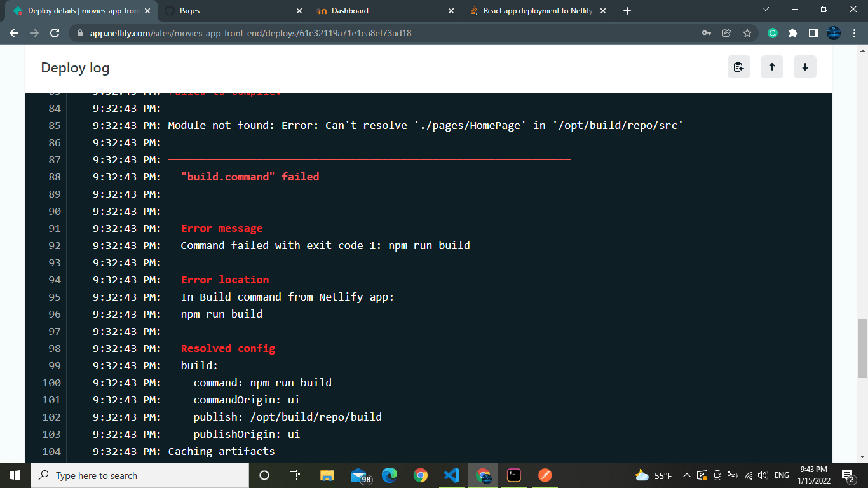The image size is (868, 488).
Task: Navigate back using the back arrow
Action: pos(14,32)
